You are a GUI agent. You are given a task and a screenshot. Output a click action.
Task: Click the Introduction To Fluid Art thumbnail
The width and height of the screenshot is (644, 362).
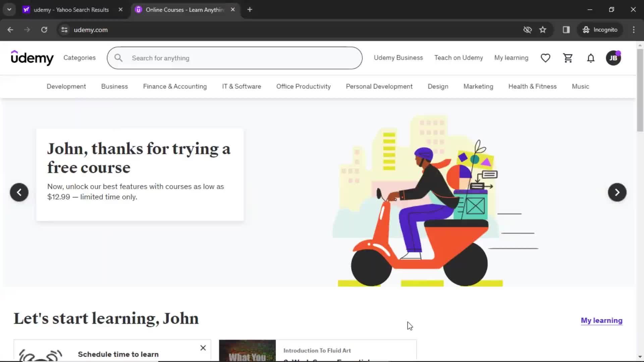point(247,350)
